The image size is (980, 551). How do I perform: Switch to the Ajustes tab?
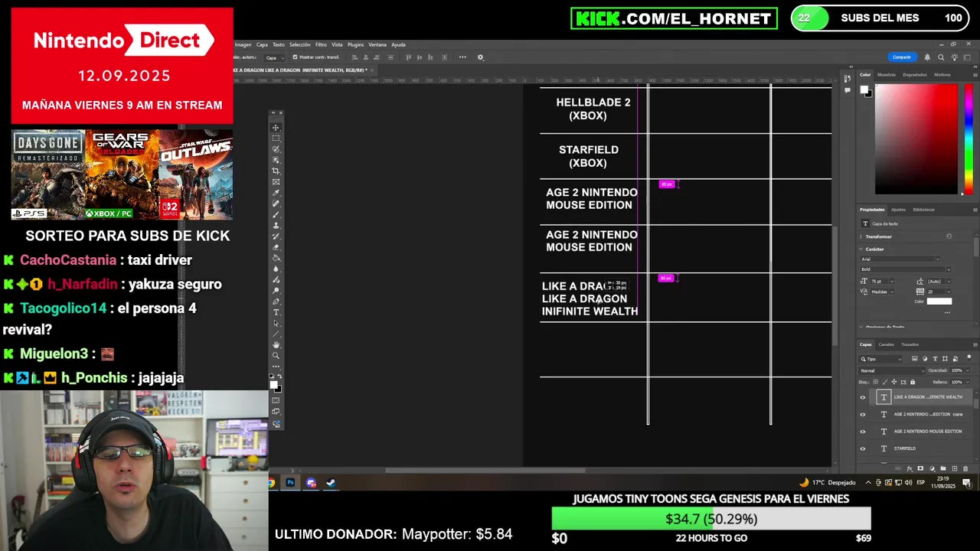[x=898, y=210]
